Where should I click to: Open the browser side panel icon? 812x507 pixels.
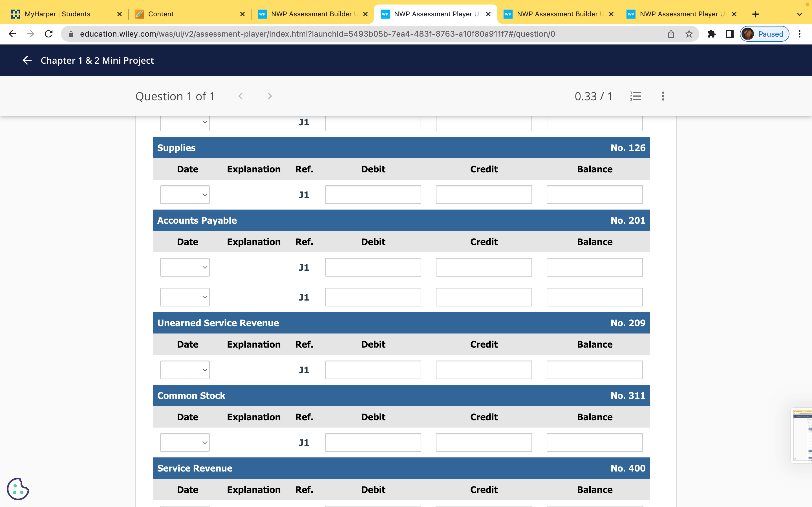(x=729, y=34)
